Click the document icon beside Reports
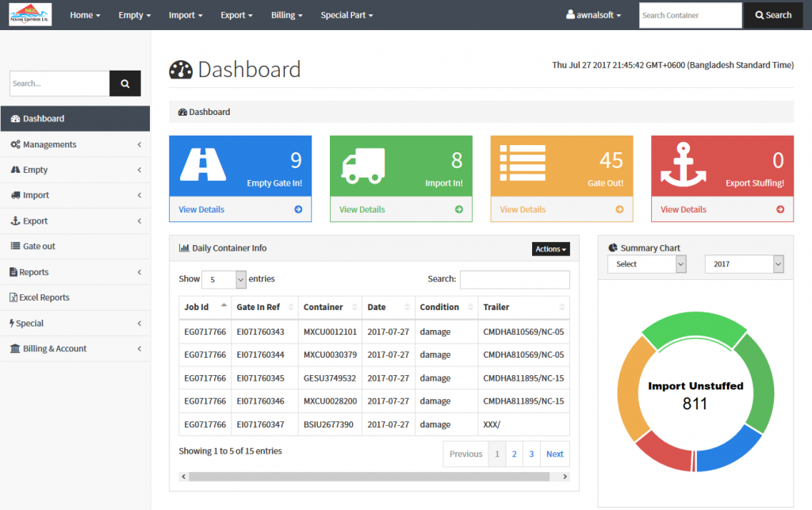The height and width of the screenshot is (510, 812). click(x=13, y=272)
